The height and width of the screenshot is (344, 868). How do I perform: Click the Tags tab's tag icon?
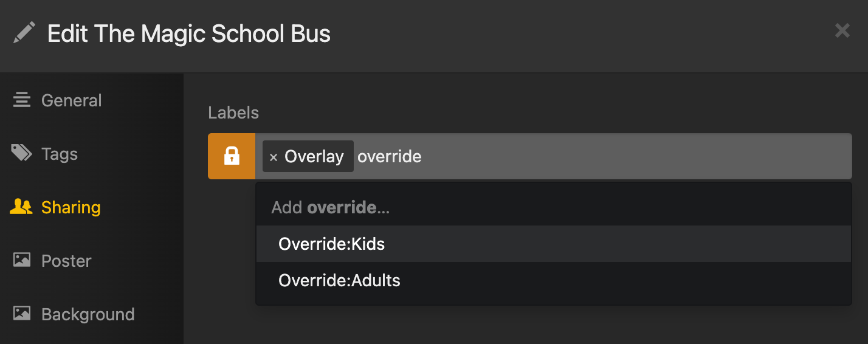pyautogui.click(x=22, y=153)
